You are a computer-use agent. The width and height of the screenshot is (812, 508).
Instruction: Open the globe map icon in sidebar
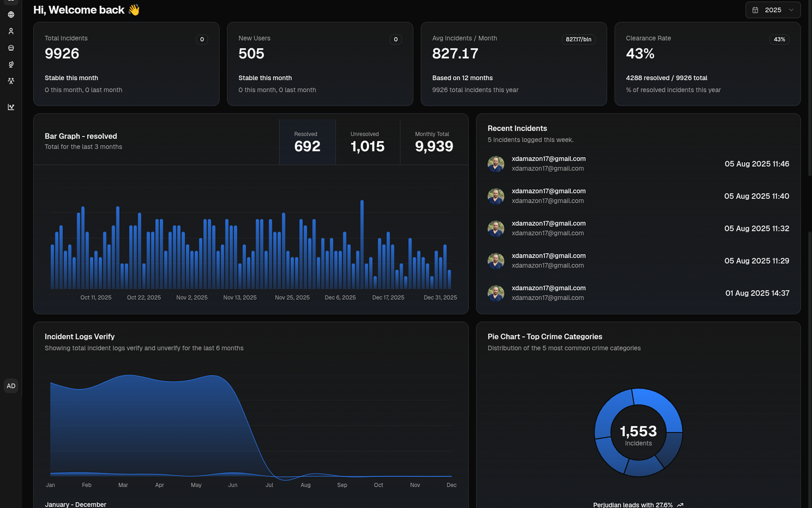point(11,15)
